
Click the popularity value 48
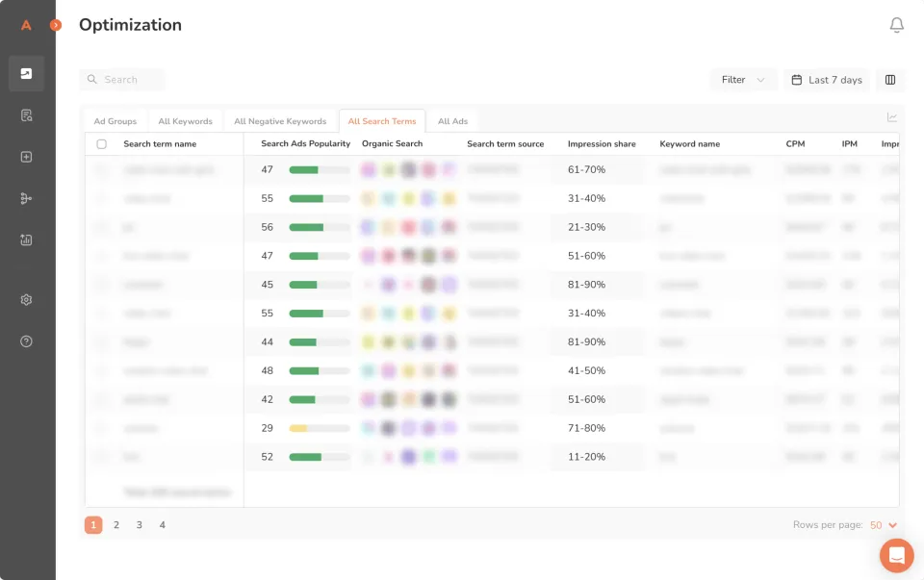click(267, 370)
